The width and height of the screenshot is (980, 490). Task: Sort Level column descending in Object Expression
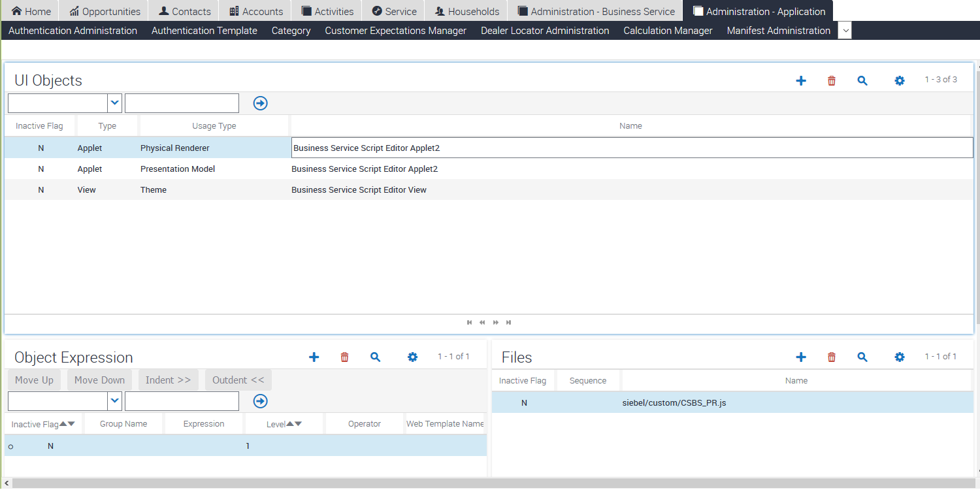[299, 423]
